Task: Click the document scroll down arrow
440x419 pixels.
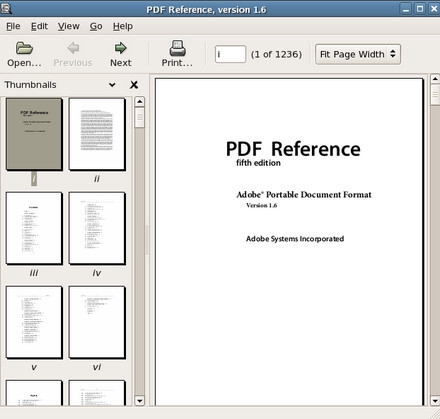Action: click(435, 401)
